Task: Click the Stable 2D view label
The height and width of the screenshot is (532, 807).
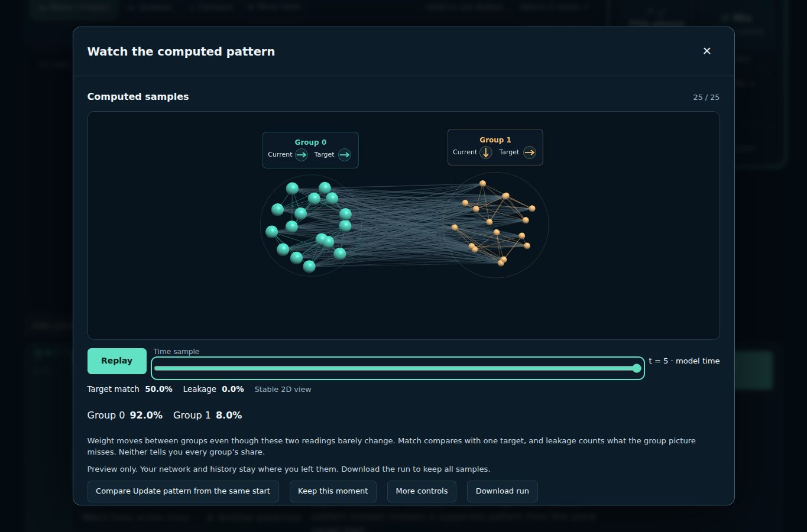Action: pos(283,390)
